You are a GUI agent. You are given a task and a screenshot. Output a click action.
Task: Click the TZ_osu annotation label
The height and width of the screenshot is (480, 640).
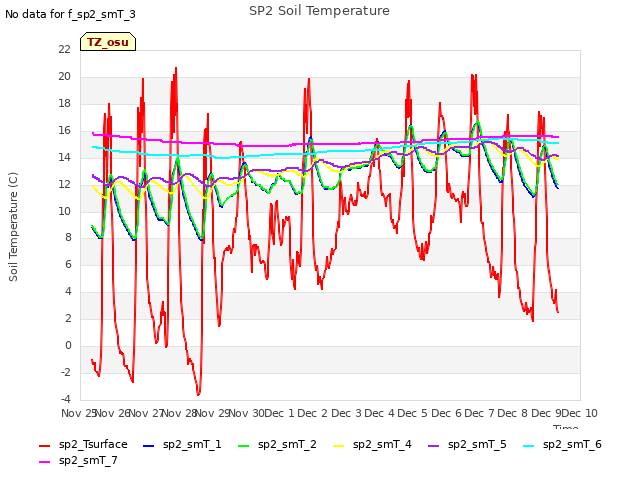108,42
